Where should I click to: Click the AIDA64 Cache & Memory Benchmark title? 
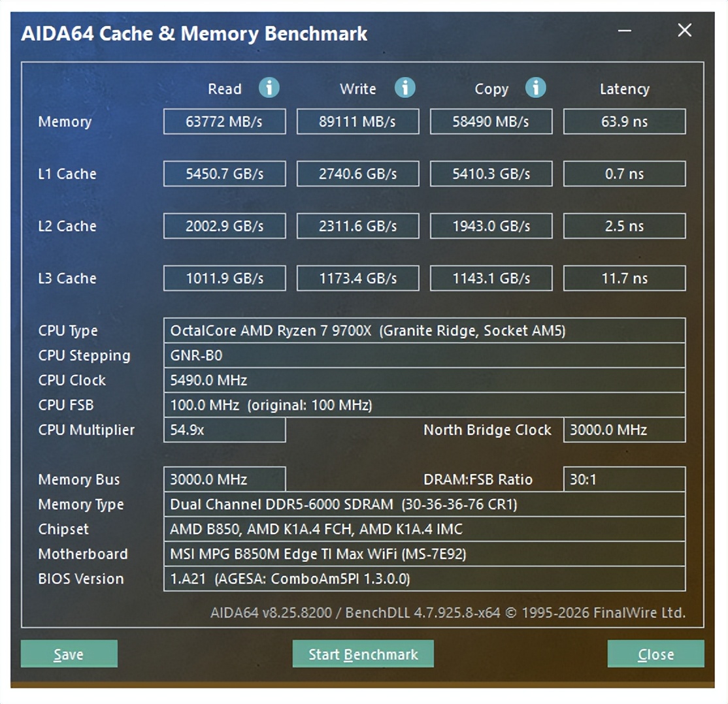click(x=194, y=34)
